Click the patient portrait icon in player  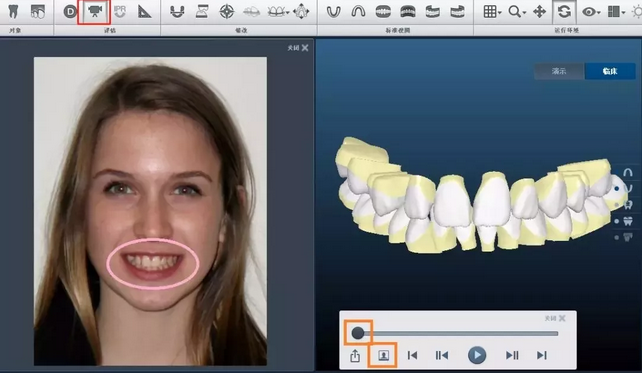(x=383, y=355)
